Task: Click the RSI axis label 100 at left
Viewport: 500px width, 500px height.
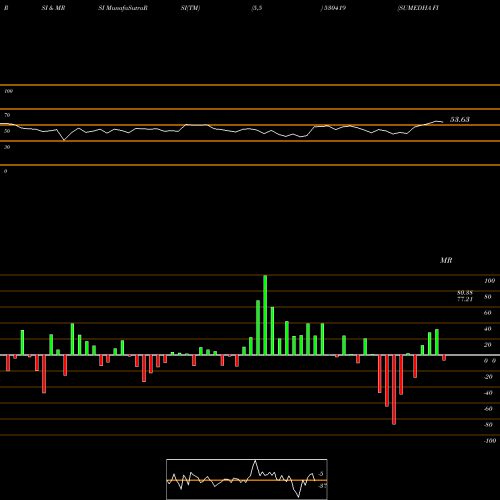Action: [8, 91]
